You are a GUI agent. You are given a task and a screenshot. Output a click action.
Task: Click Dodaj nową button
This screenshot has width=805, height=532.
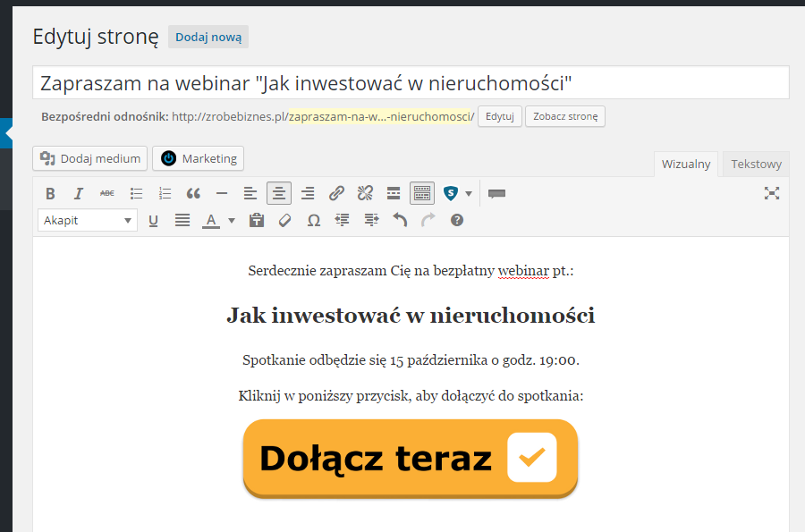[x=208, y=37]
